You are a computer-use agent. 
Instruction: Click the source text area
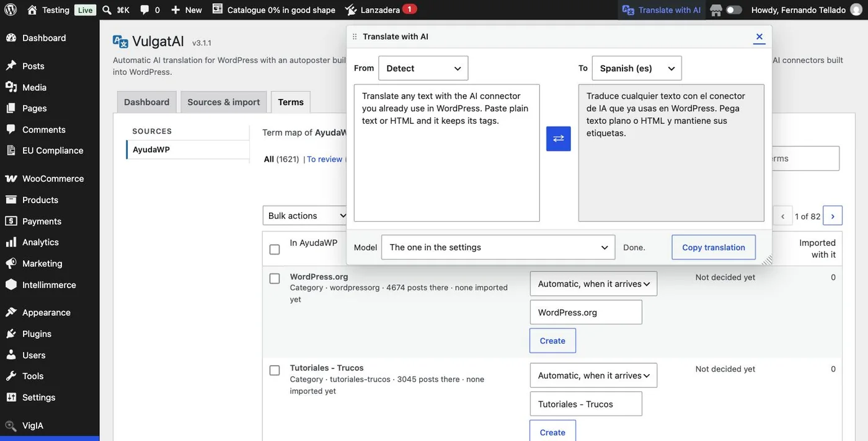[447, 153]
